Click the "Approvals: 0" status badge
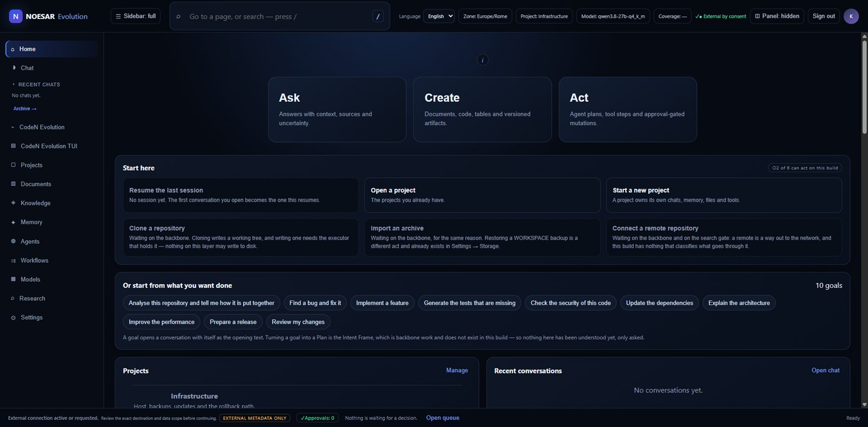The image size is (868, 427). (x=317, y=418)
